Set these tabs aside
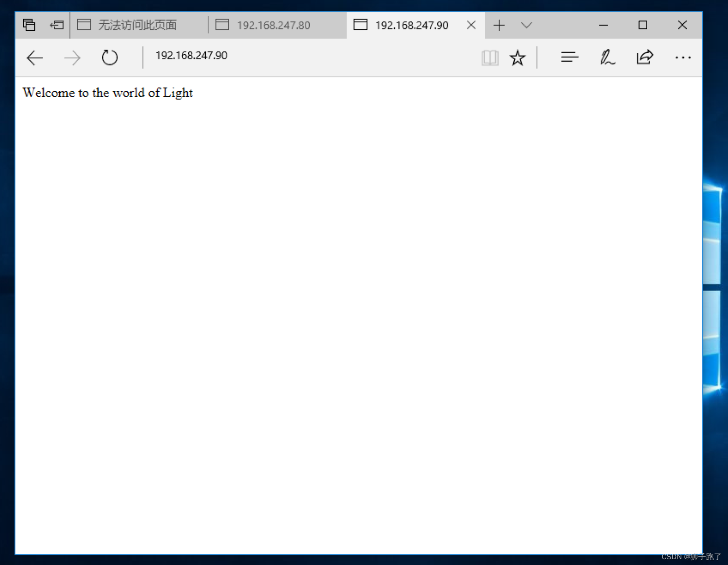 [x=57, y=25]
